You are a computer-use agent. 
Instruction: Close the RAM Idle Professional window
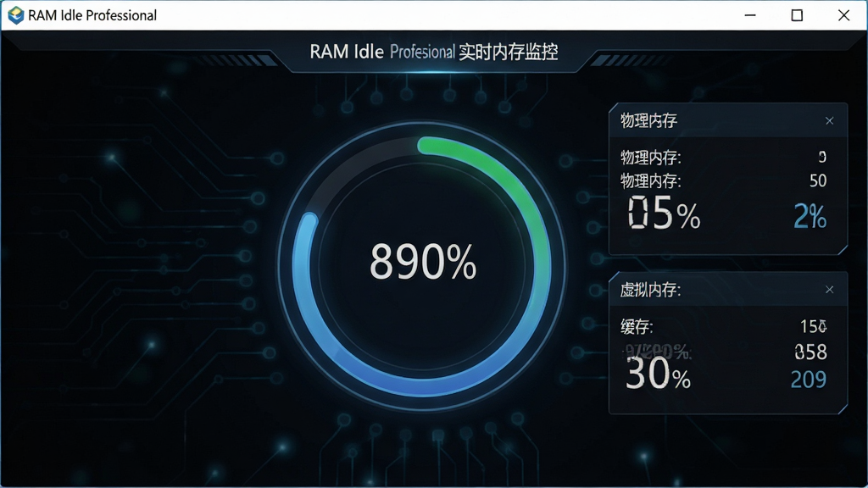(843, 15)
